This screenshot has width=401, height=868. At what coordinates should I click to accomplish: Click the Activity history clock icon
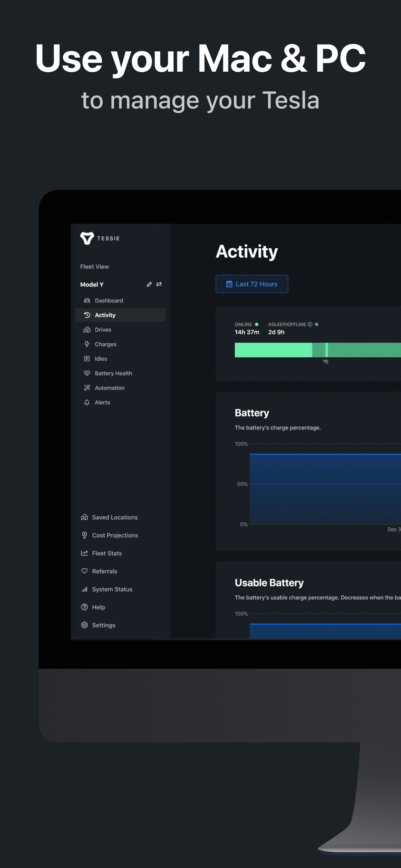87,315
